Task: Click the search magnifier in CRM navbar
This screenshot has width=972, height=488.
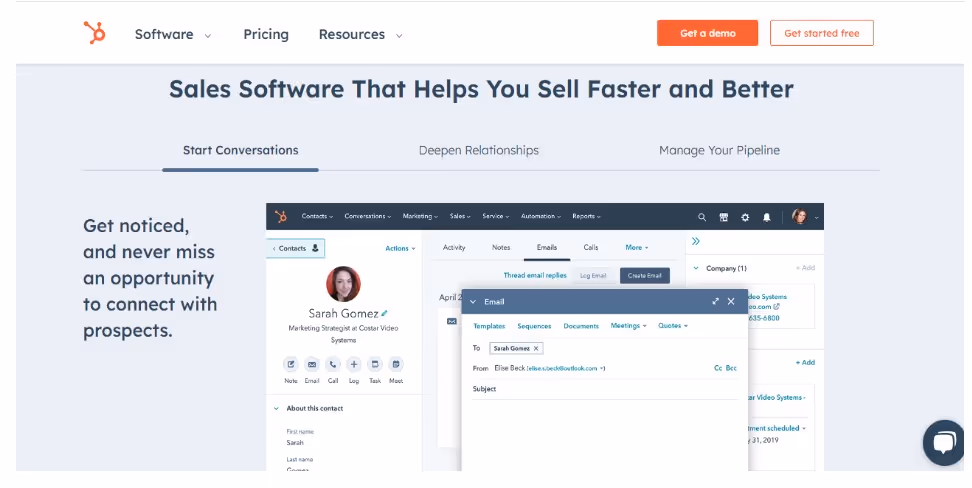Action: 702,217
